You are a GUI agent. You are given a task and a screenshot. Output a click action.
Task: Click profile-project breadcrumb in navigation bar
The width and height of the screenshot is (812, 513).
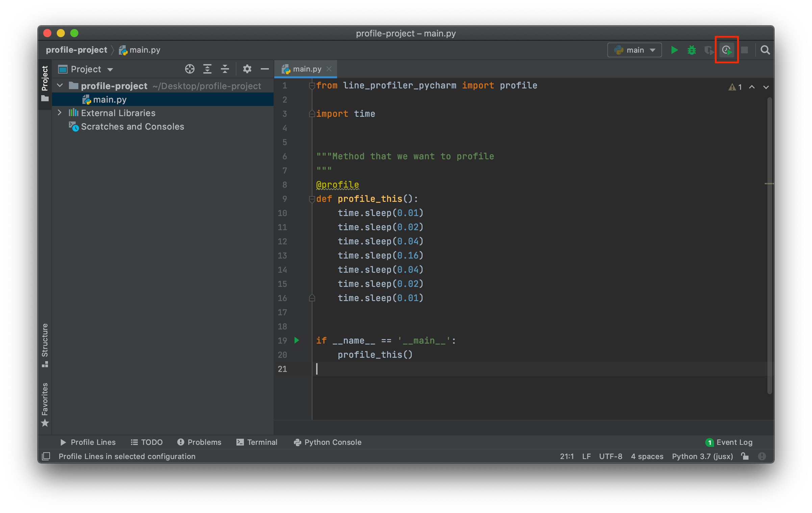[76, 50]
